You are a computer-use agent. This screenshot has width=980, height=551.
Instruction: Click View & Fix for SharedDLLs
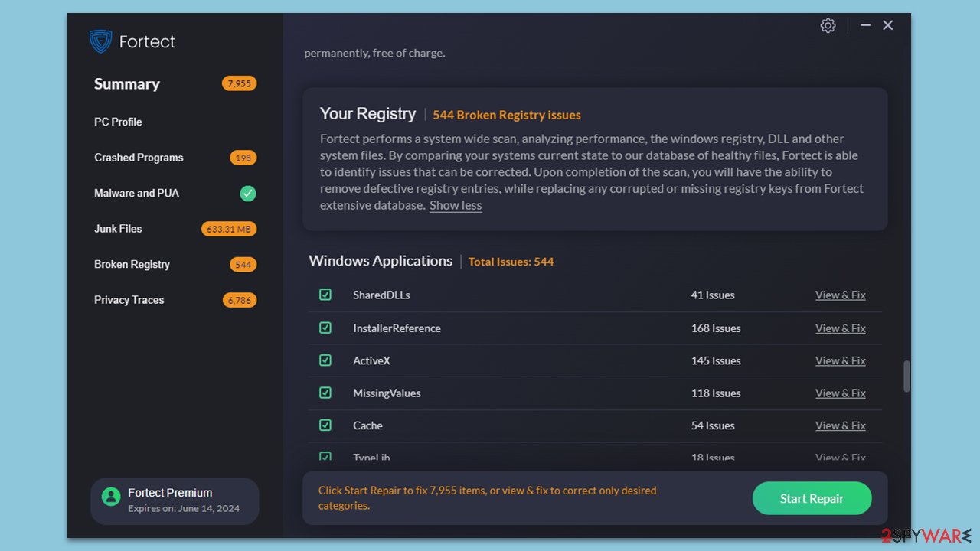(840, 295)
